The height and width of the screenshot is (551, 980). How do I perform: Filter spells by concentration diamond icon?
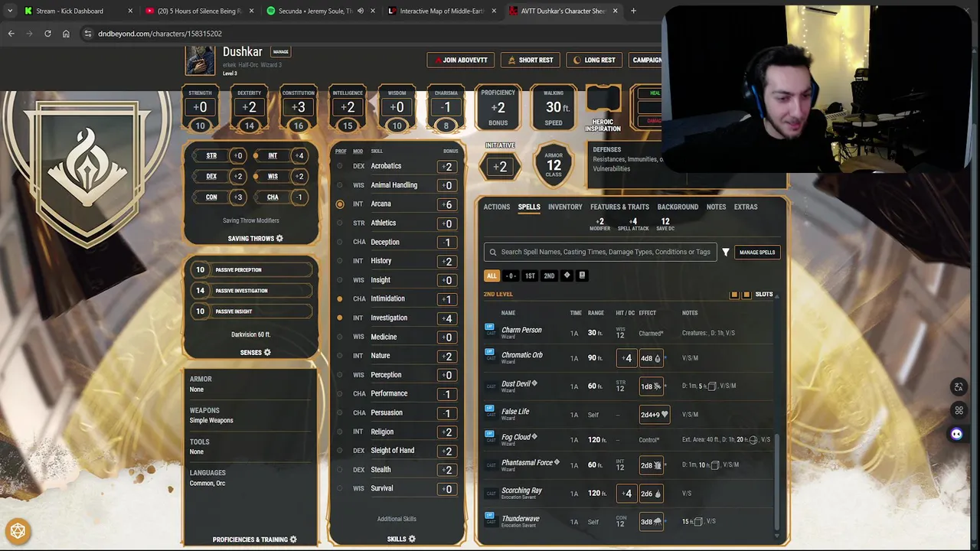pos(567,275)
